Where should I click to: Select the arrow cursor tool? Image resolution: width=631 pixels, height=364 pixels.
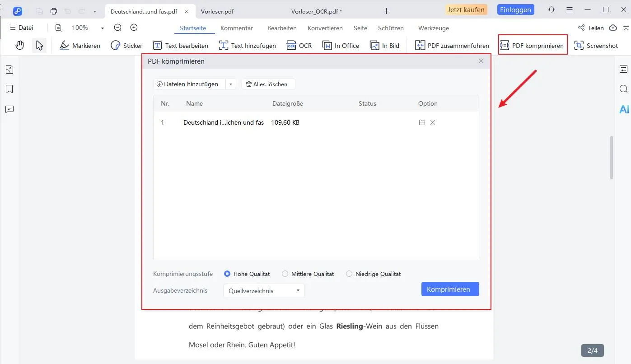click(40, 45)
